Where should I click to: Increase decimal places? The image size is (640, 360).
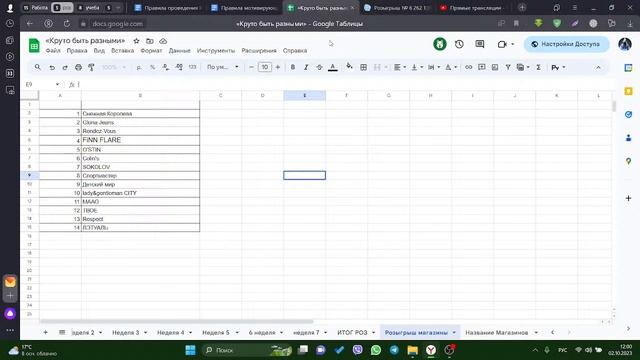[x=179, y=67]
